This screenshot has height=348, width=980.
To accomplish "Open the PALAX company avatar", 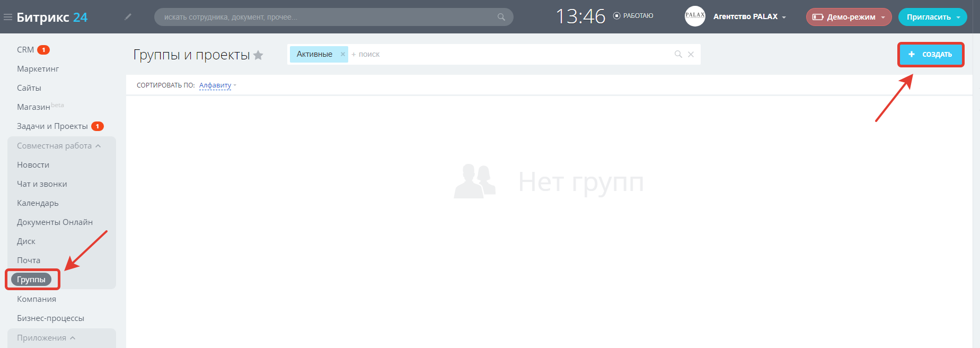I will click(695, 16).
